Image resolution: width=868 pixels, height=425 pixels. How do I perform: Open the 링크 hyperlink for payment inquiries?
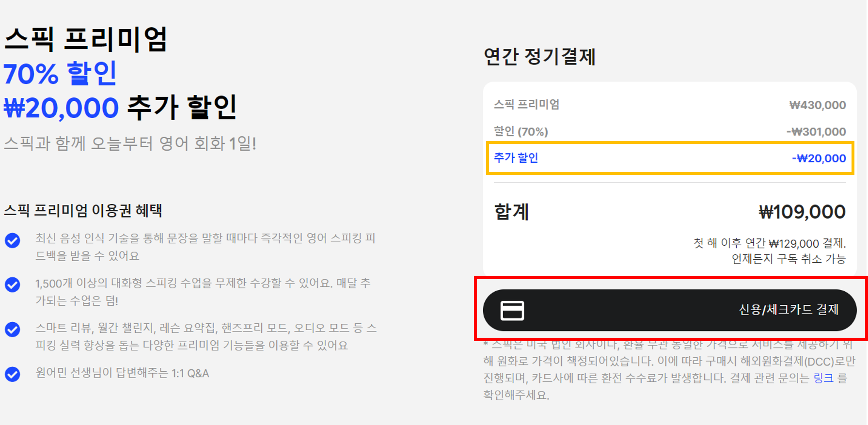(823, 378)
